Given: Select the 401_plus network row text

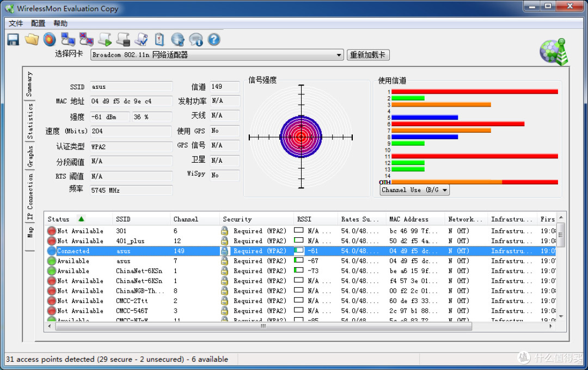Looking at the screenshot, I should (x=130, y=240).
